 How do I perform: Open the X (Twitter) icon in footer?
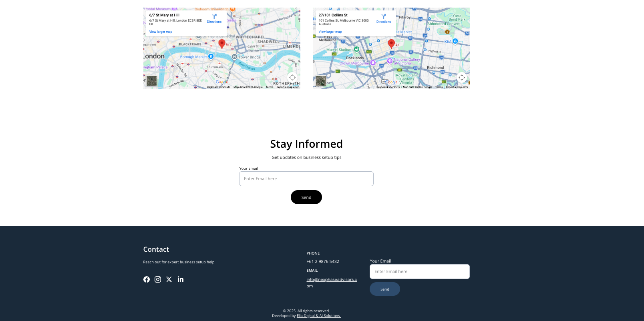169,279
